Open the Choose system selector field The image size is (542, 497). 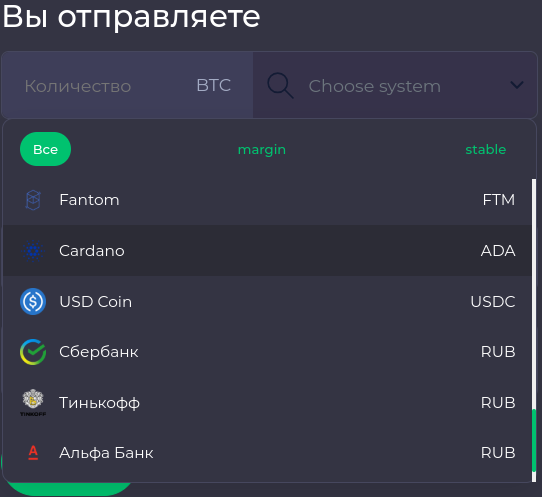(x=395, y=85)
